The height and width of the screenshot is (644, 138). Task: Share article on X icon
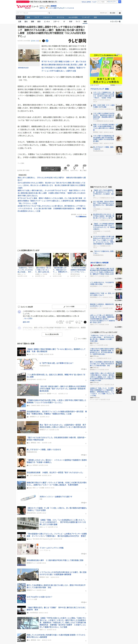point(44,41)
